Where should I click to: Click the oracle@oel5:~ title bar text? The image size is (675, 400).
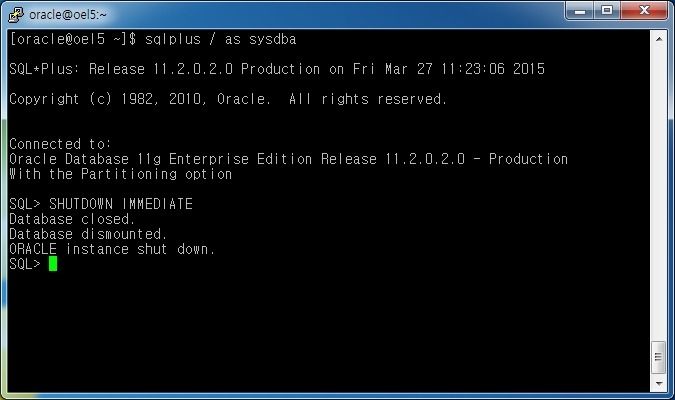click(x=68, y=15)
